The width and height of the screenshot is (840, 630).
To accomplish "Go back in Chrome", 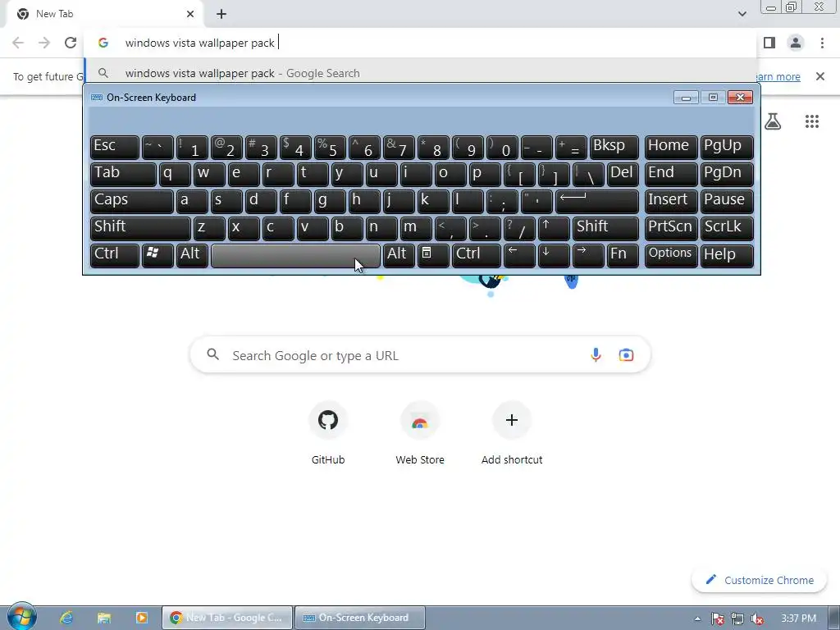I will click(18, 43).
